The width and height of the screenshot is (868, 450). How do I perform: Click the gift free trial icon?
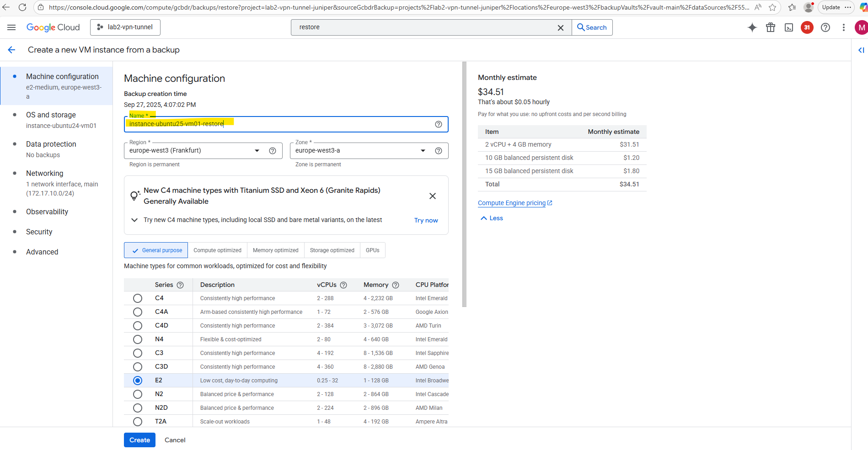pyautogui.click(x=771, y=27)
